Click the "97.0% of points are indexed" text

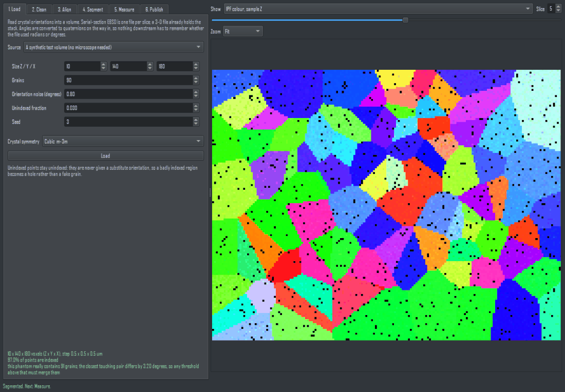point(33,360)
